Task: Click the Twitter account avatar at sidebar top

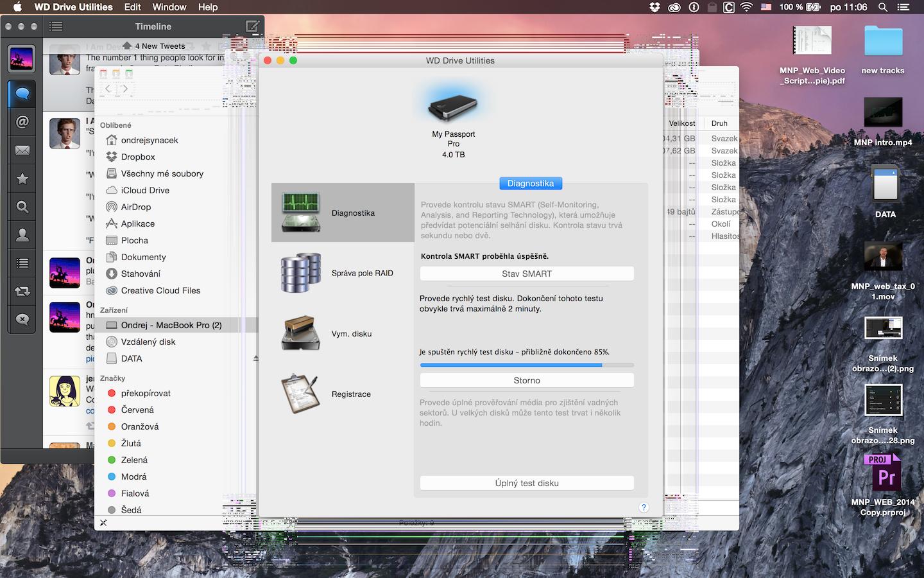Action: (22, 59)
